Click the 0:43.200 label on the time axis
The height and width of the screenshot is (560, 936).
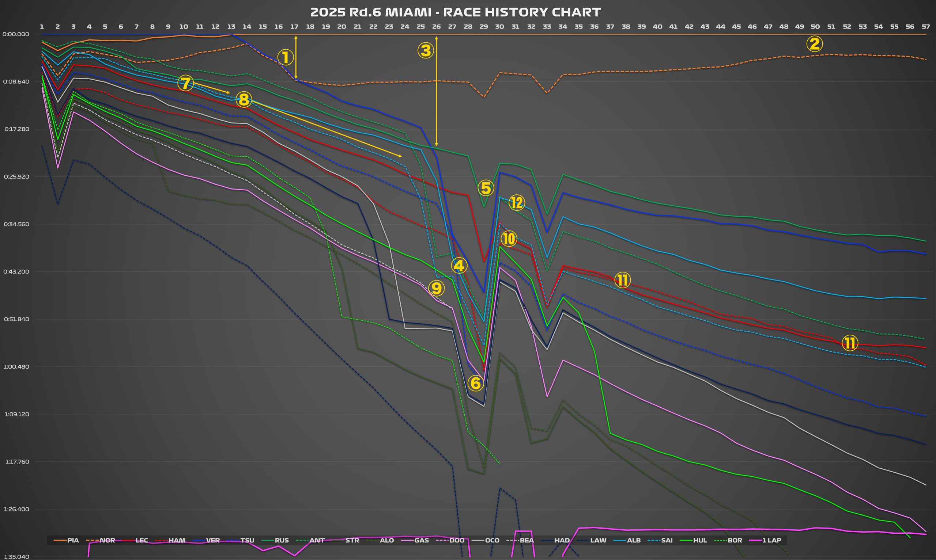click(16, 272)
